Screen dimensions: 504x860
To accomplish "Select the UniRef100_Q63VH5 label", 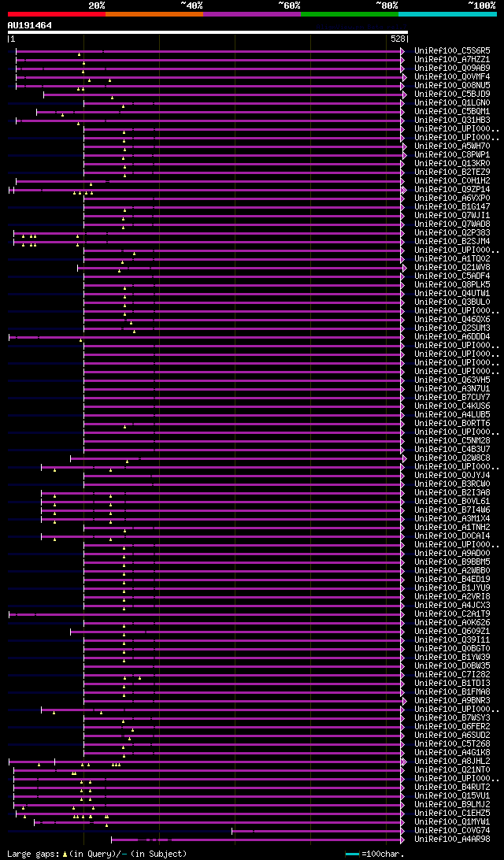I will point(453,380).
